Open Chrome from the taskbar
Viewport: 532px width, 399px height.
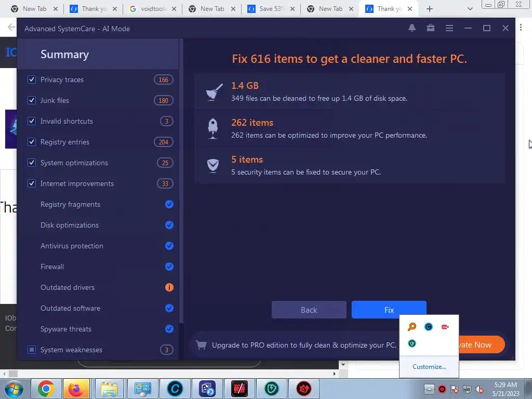46,389
